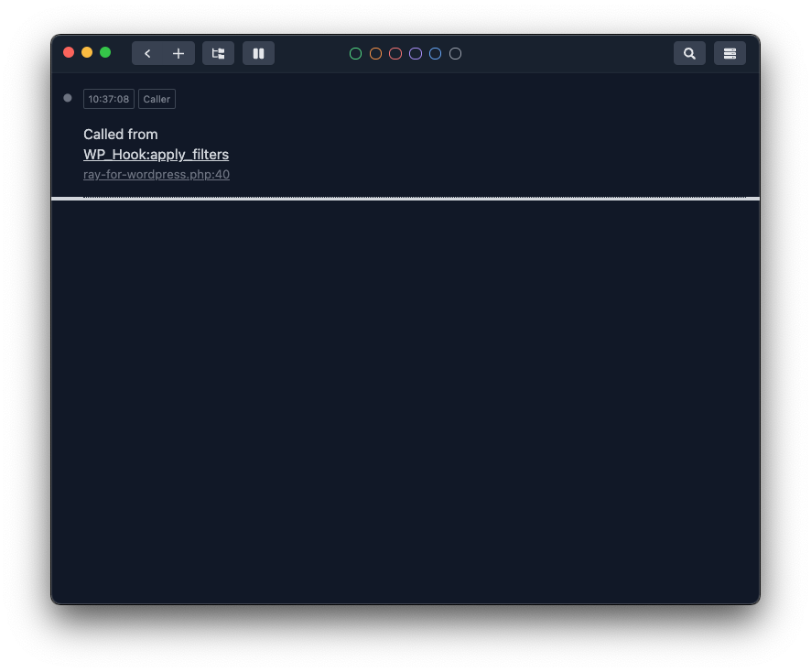Pause incoming messages with the pause button
Image resolution: width=811 pixels, height=672 pixels.
pos(259,53)
